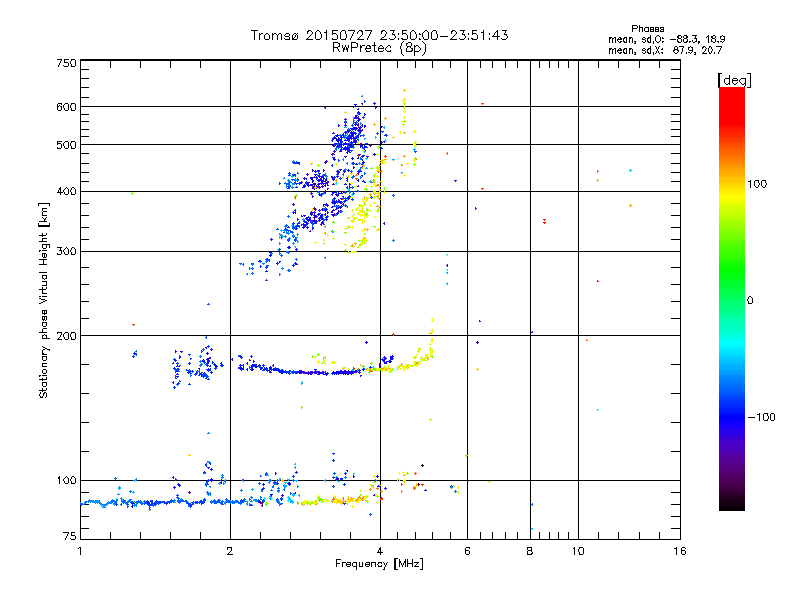Screen dimensions: 800x600
Task: Click the x-axis tick label "2"
Action: coord(230,551)
